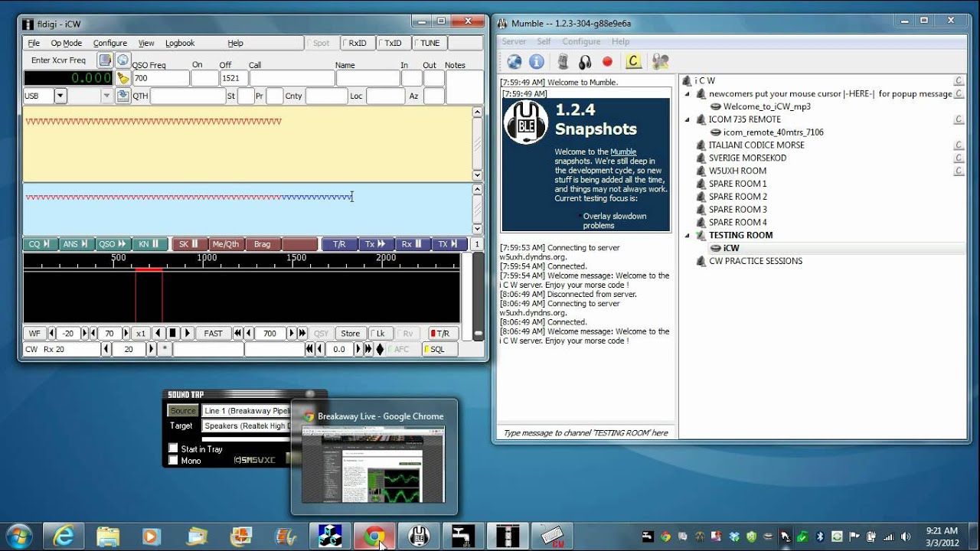Open the USB mode dropdown
980x551 pixels.
pos(60,96)
